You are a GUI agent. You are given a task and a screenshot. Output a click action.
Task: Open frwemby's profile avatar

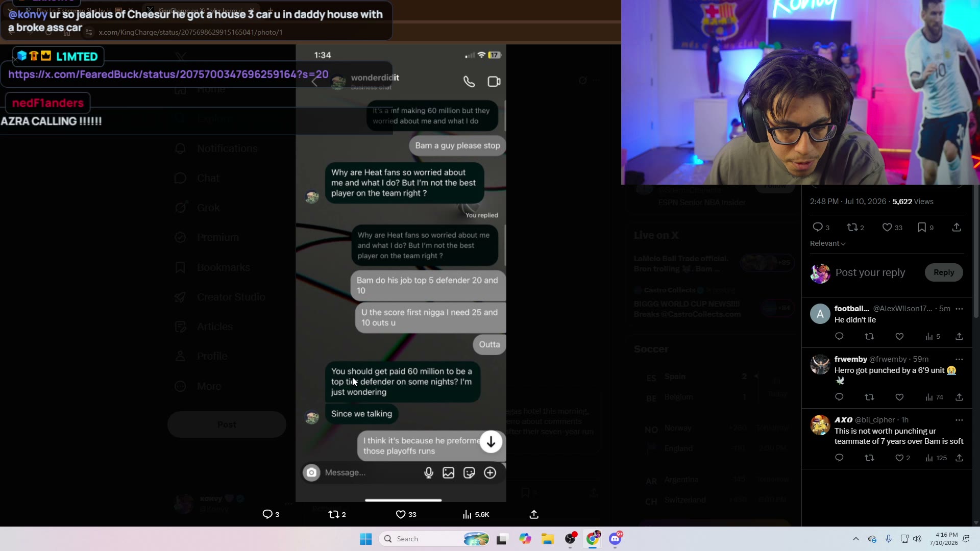point(820,364)
